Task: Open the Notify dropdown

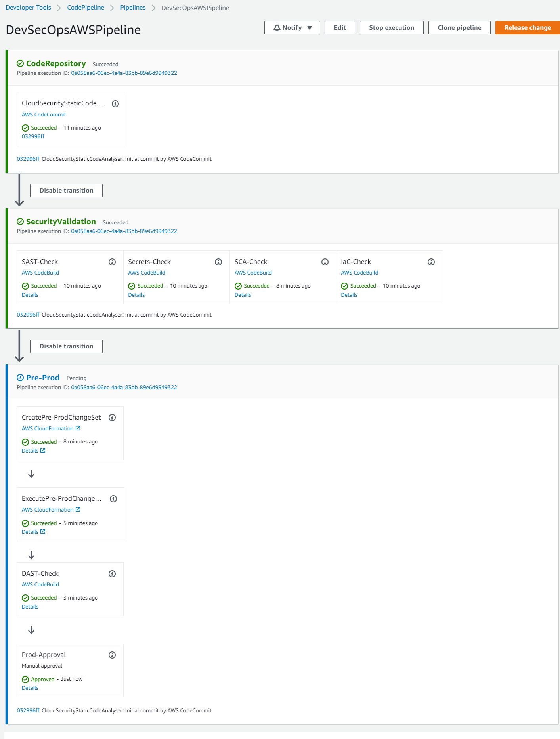Action: coord(292,28)
